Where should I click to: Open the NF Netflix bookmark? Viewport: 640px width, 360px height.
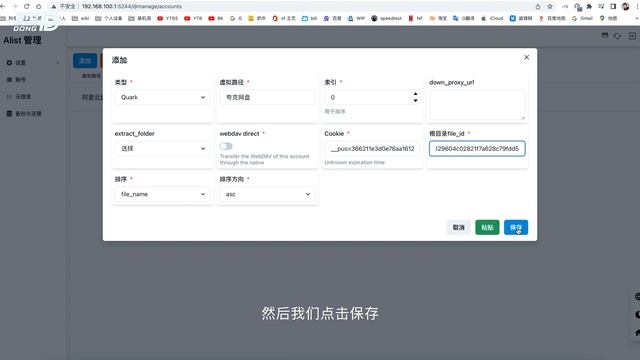click(x=416, y=18)
